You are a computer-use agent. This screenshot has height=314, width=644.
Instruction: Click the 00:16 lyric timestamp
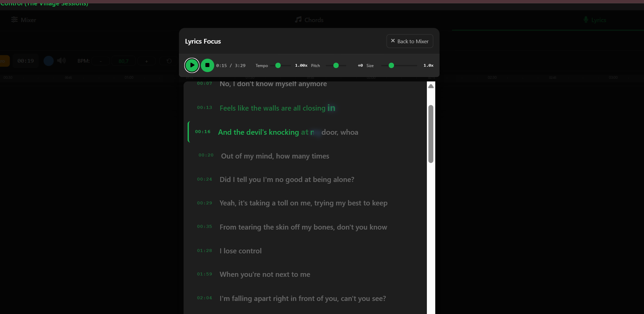pyautogui.click(x=203, y=132)
